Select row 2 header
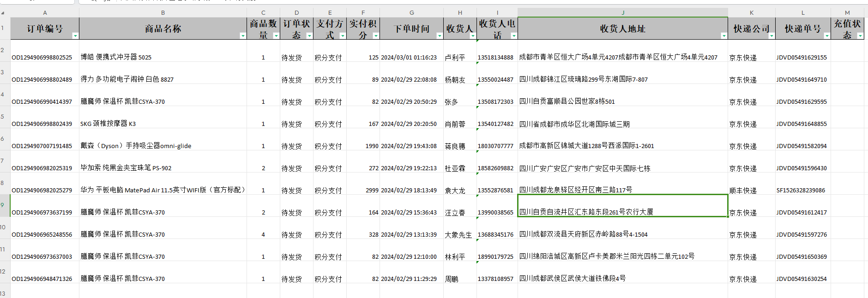Image resolution: width=868 pixels, height=298 pixels. (5, 51)
